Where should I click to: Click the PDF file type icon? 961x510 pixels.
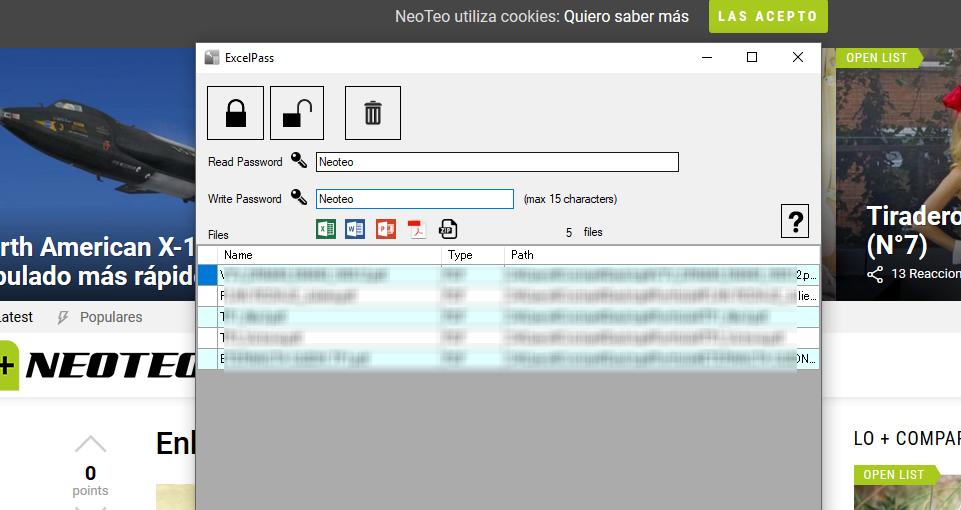pos(417,229)
